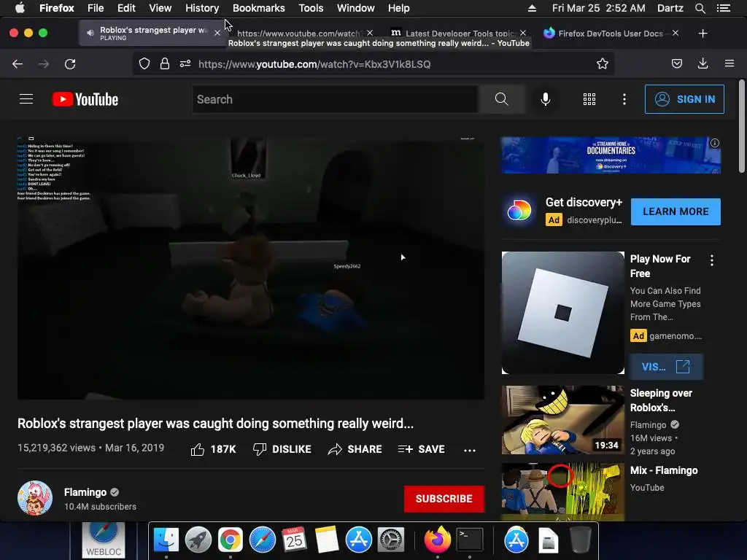Click the YouTube search magnifier button
The width and height of the screenshot is (747, 560).
502,99
